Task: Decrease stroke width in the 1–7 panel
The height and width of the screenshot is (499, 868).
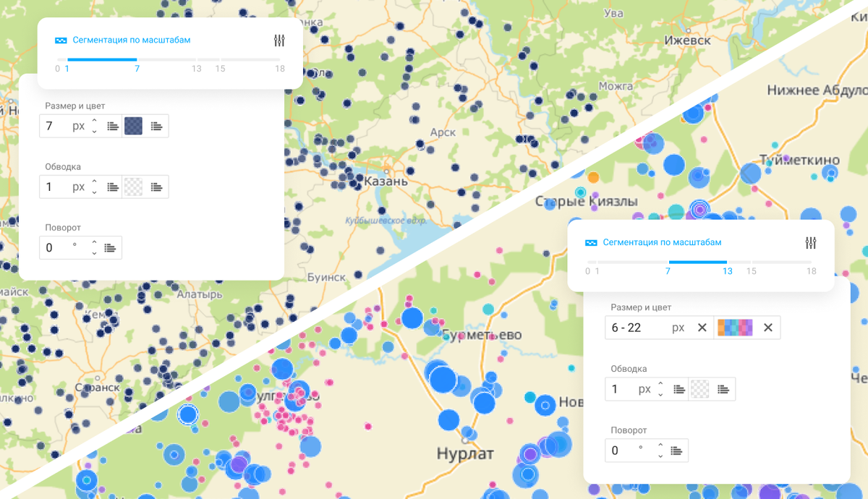Action: coord(94,192)
